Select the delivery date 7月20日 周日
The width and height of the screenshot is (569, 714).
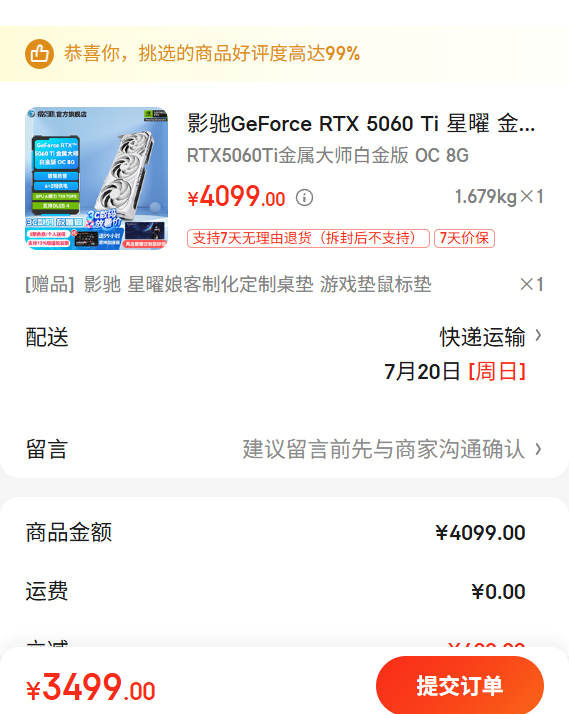pyautogui.click(x=455, y=372)
